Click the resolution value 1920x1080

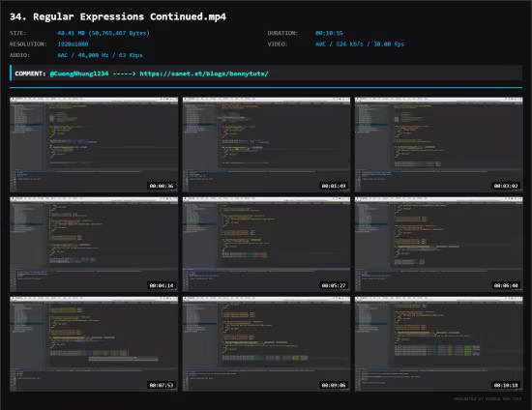[x=73, y=44]
